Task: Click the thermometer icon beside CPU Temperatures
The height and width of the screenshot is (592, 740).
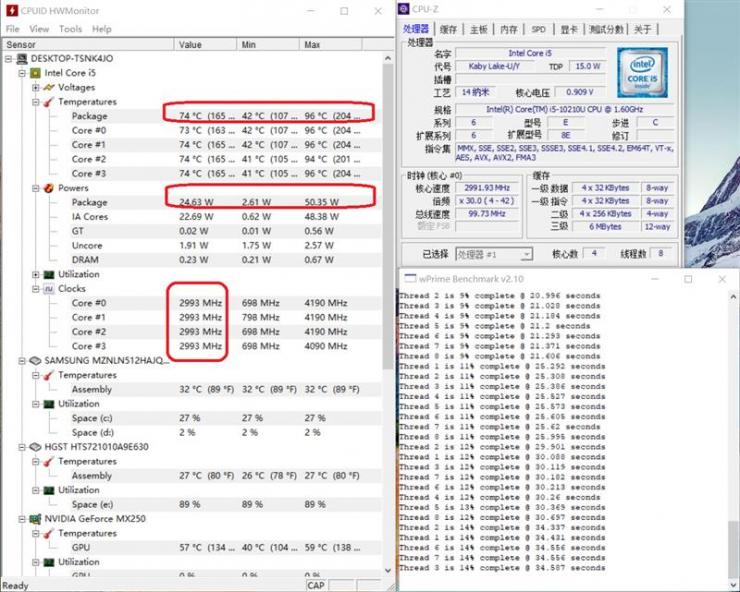Action: pos(49,102)
